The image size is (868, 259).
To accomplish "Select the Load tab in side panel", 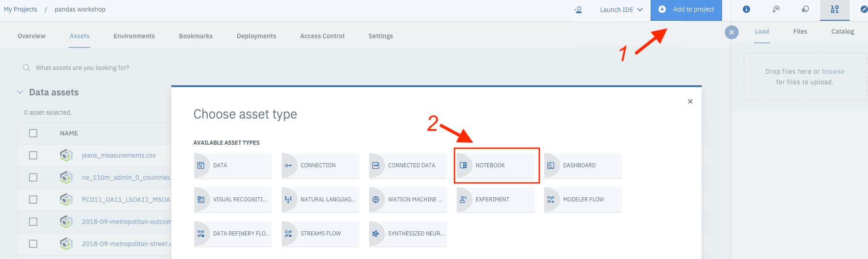I will 762,31.
